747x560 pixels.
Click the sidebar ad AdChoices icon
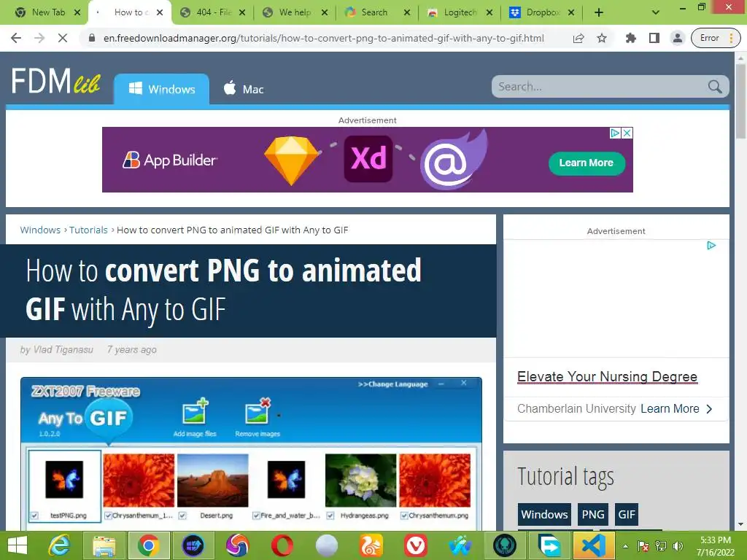pyautogui.click(x=711, y=246)
